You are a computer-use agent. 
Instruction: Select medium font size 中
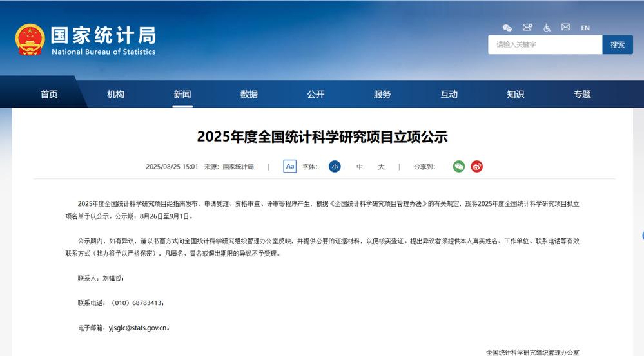(360, 167)
